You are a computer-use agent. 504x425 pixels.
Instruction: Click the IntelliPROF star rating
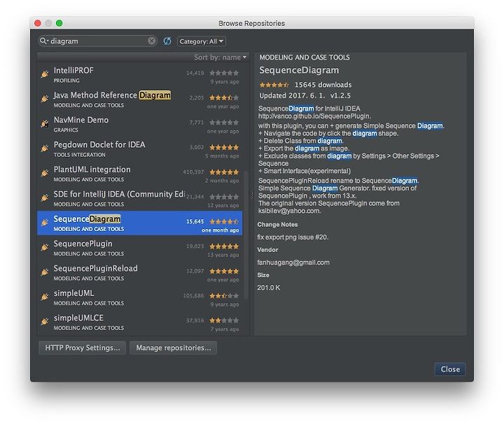point(224,73)
